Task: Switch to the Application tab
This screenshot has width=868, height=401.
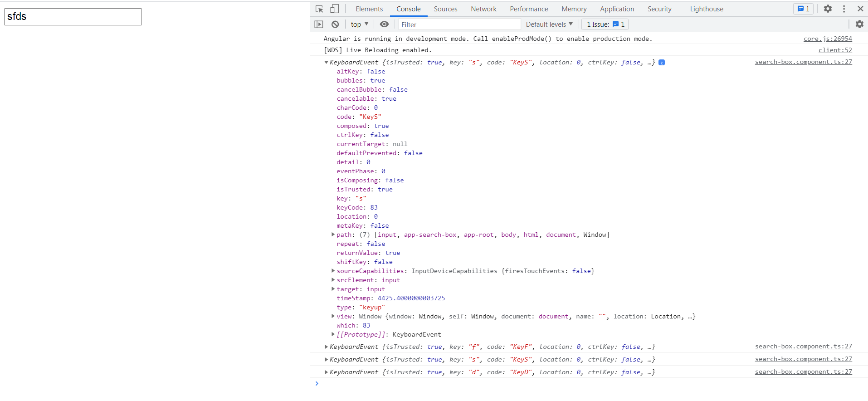Action: pos(617,9)
